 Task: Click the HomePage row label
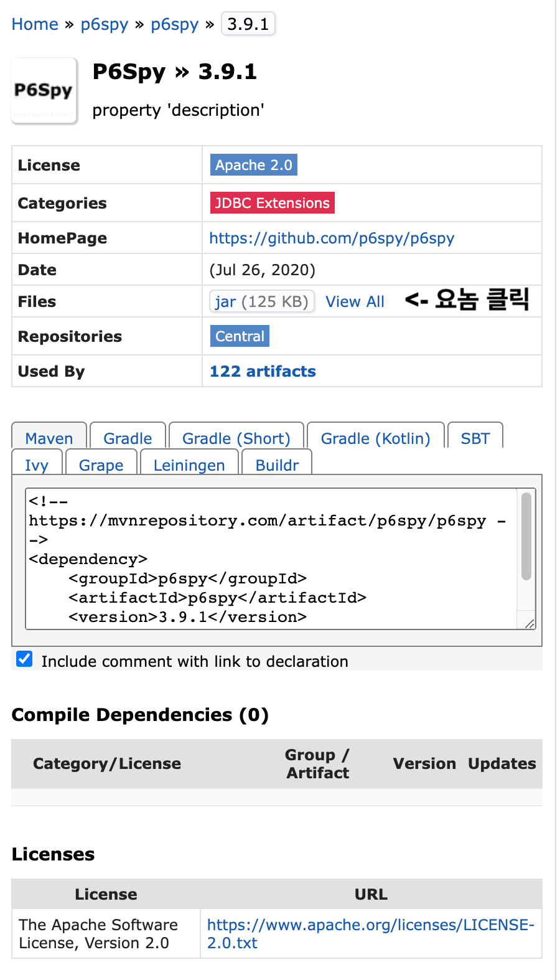click(62, 238)
